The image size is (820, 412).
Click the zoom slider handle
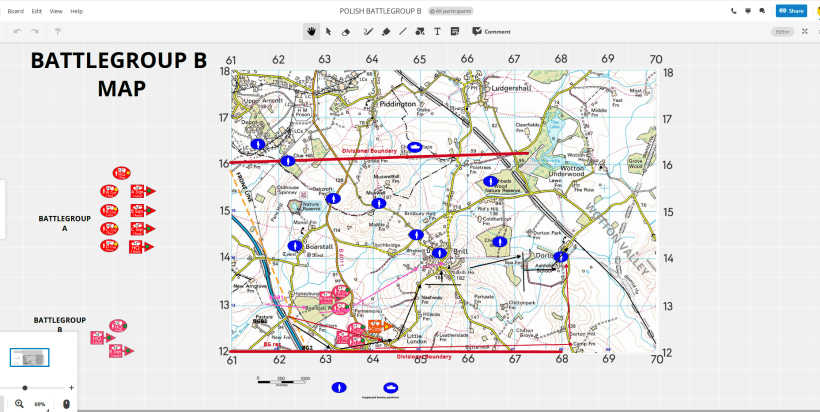(x=25, y=388)
